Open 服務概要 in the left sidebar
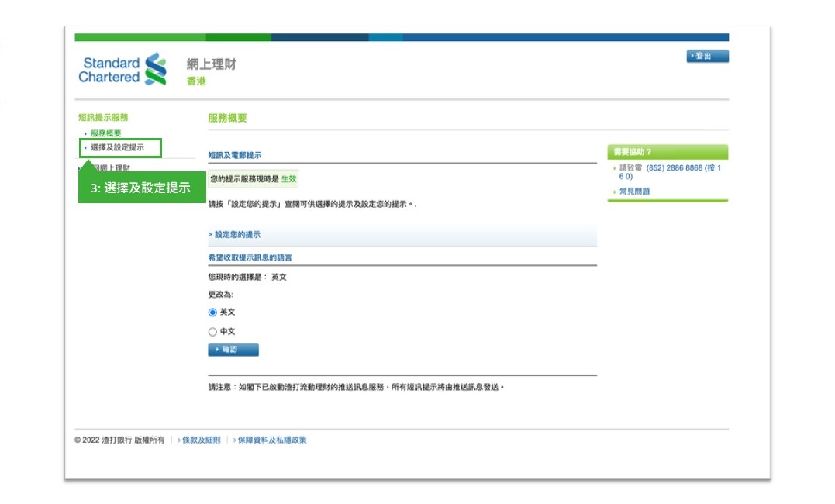 [105, 133]
